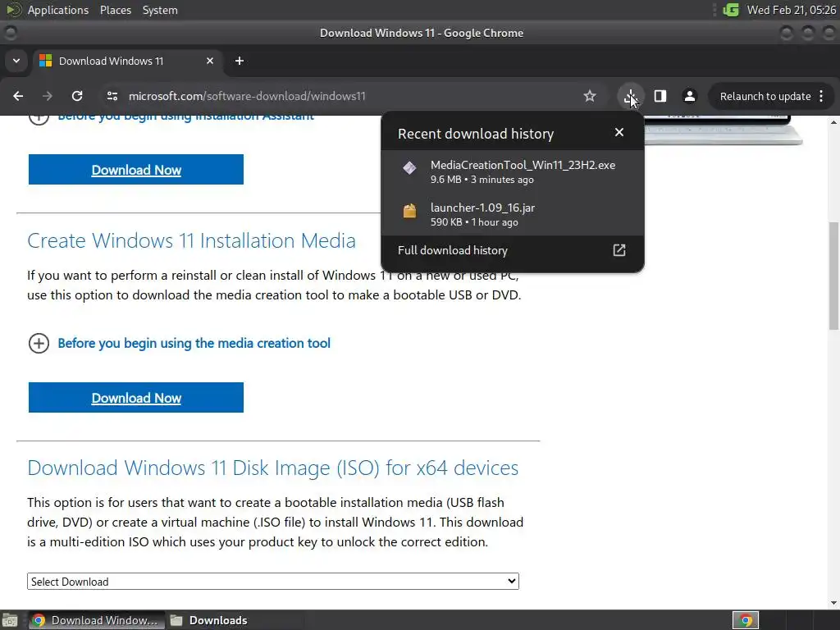Expand the Installation Assistant plus circle icon
This screenshot has height=630, width=840.
(x=39, y=118)
